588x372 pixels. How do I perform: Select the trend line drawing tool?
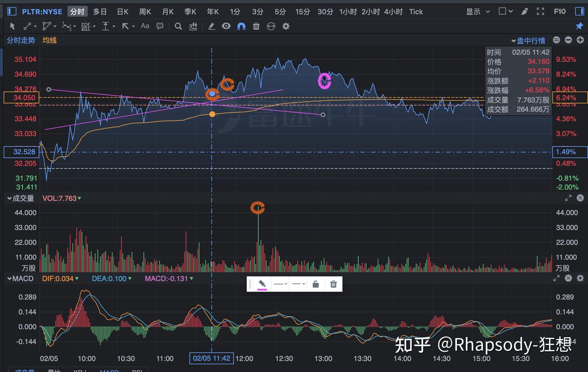pyautogui.click(x=28, y=26)
